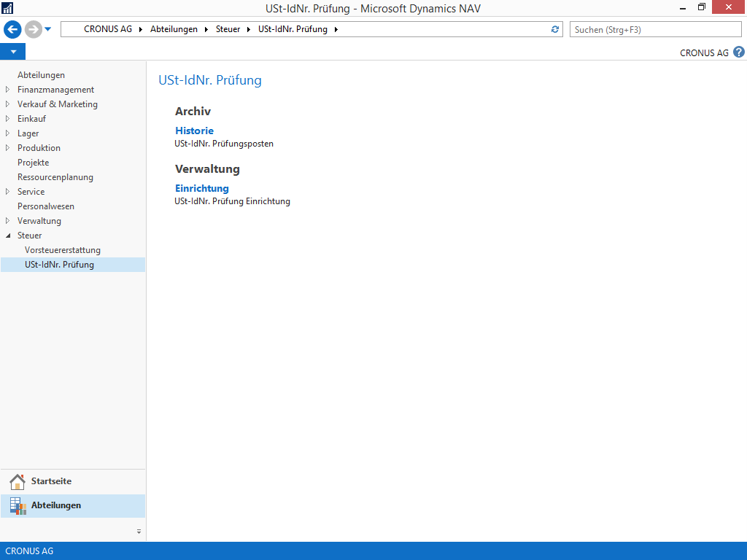The width and height of the screenshot is (747, 560).
Task: Switch to the Startseite navigation button
Action: coord(73,481)
